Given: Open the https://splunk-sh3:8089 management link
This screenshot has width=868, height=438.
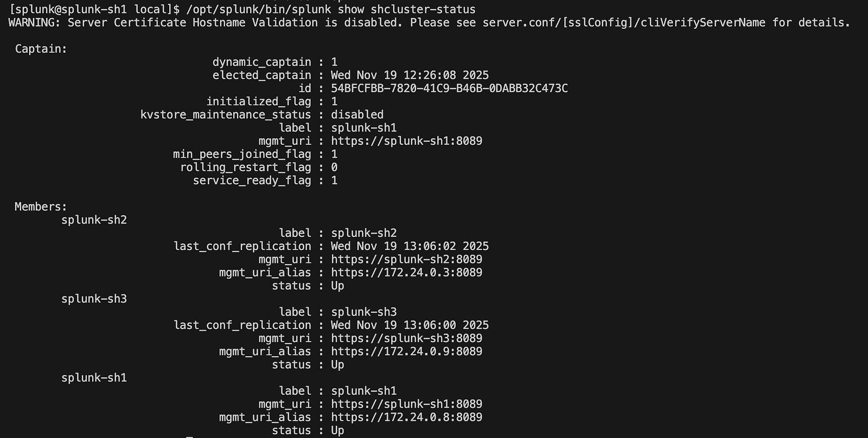Looking at the screenshot, I should pos(406,338).
